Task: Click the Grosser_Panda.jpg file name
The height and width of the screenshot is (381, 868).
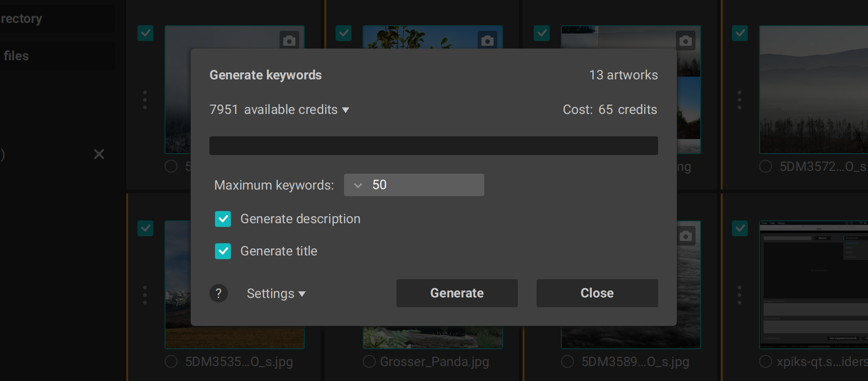Action: coord(434,362)
